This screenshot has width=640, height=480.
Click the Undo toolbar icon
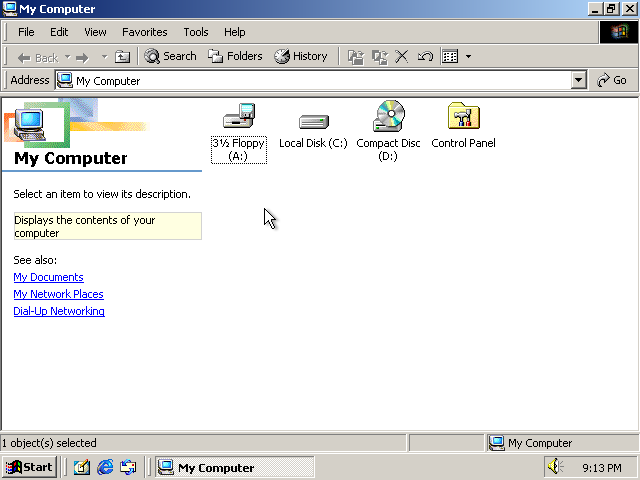425,57
